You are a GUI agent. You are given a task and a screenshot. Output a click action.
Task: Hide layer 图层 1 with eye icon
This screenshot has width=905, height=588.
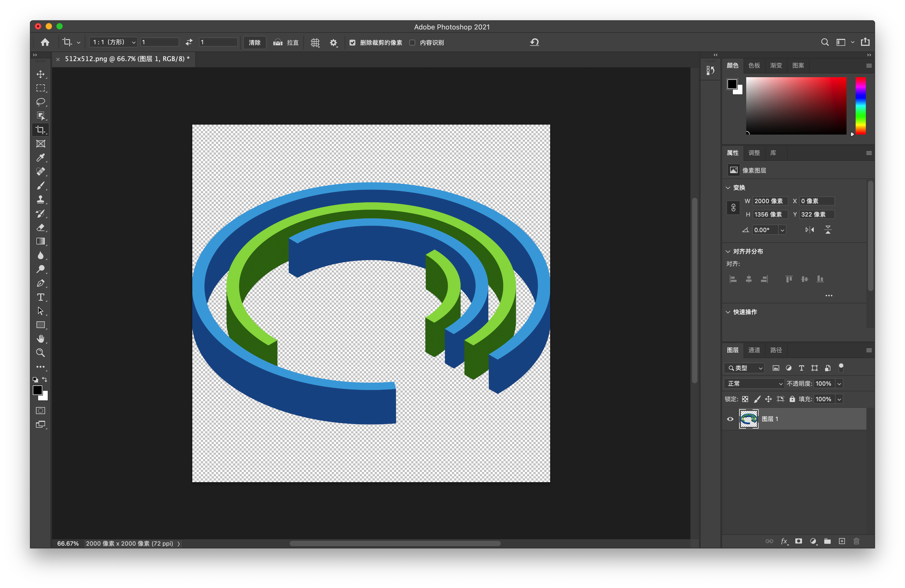(x=730, y=419)
